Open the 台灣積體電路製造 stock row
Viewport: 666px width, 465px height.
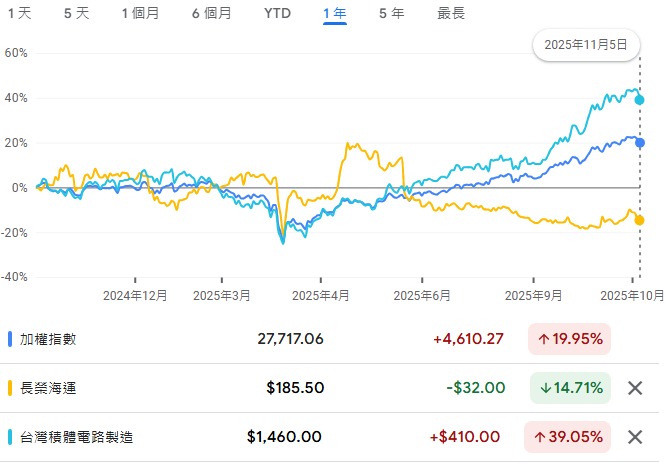[329, 437]
